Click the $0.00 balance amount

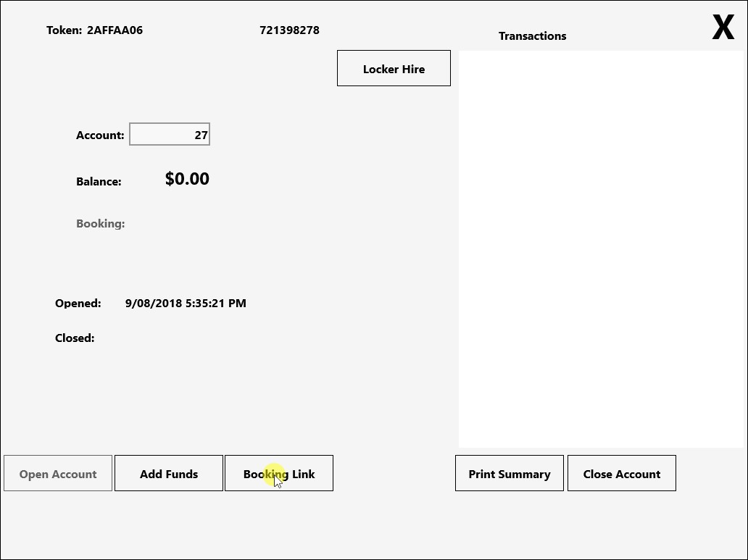click(187, 179)
